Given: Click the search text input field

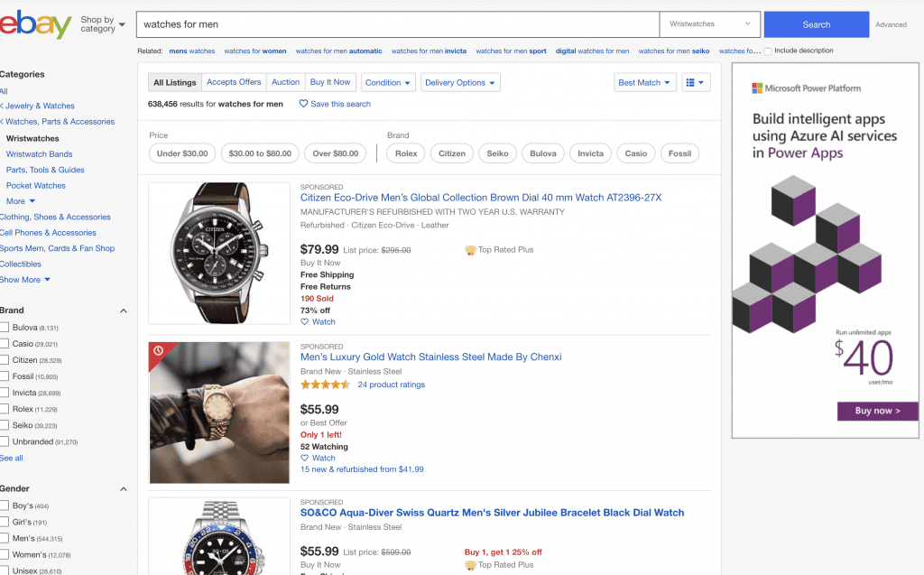Looking at the screenshot, I should click(x=398, y=24).
